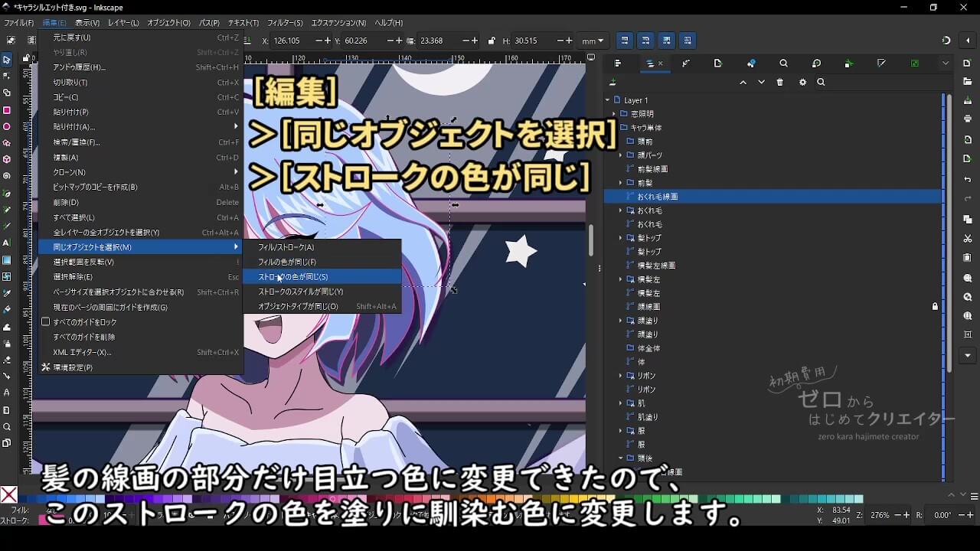Toggle first scale-stroke transform option button
Viewport: 980px width, 551px height.
(625, 41)
